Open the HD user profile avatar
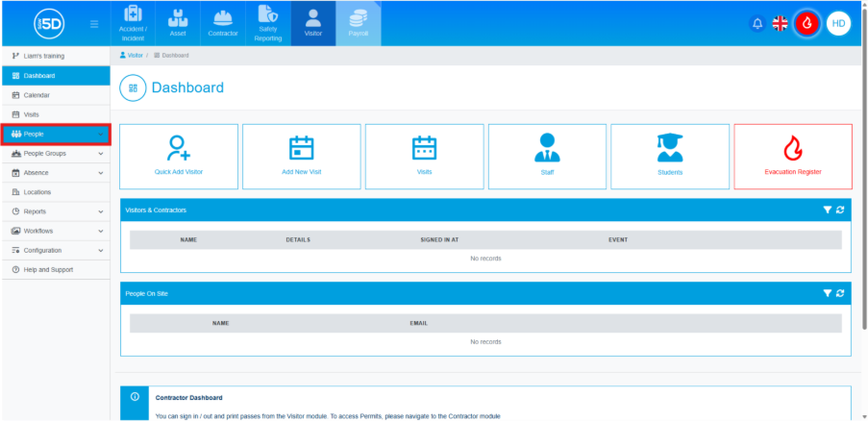 click(838, 23)
